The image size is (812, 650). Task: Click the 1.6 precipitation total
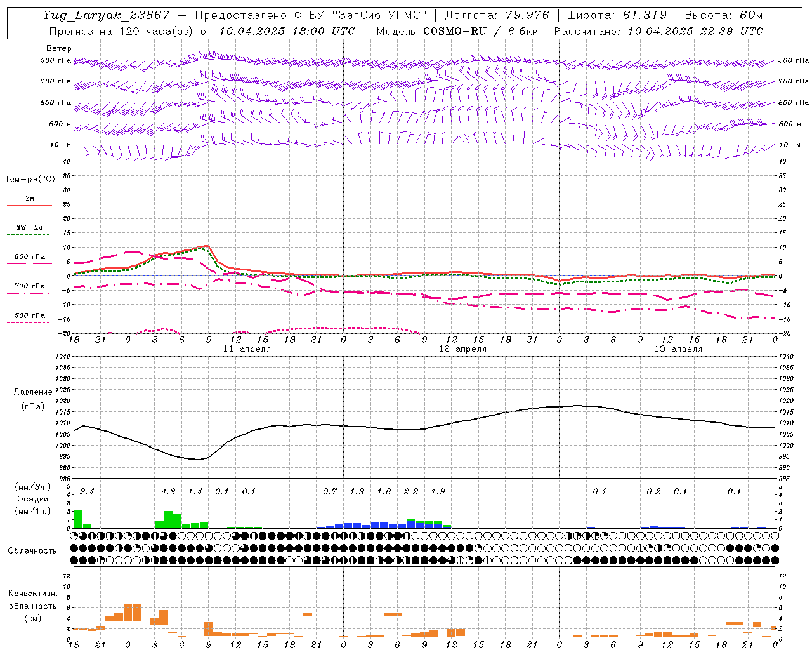click(x=384, y=492)
